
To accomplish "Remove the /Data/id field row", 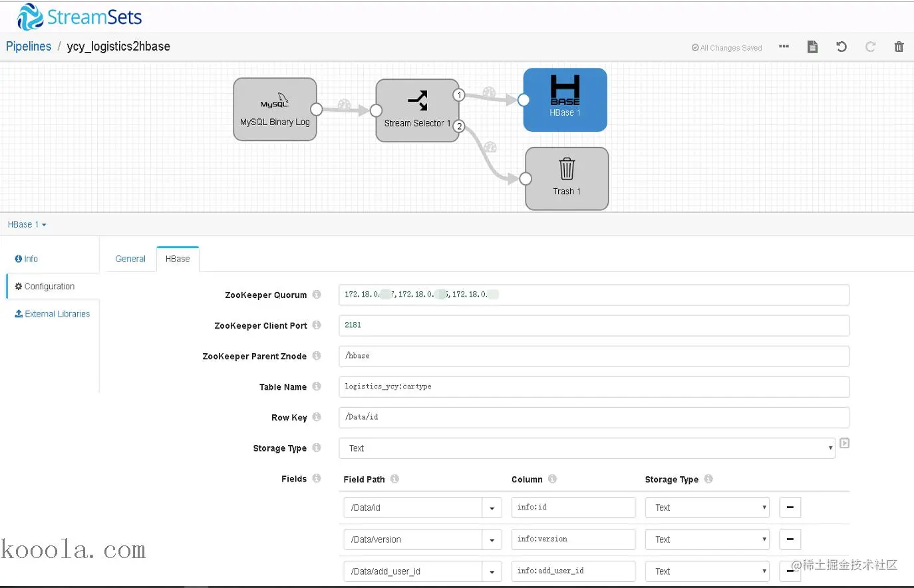I will click(x=790, y=508).
